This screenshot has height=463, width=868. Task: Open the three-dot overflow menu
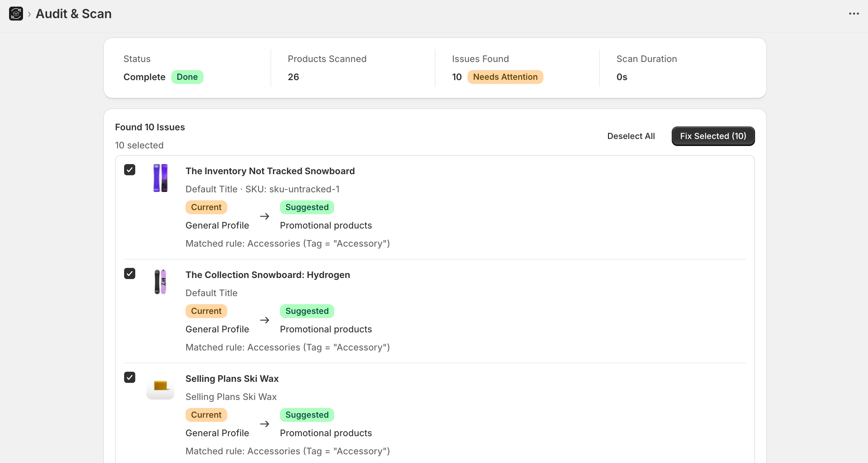tap(854, 14)
